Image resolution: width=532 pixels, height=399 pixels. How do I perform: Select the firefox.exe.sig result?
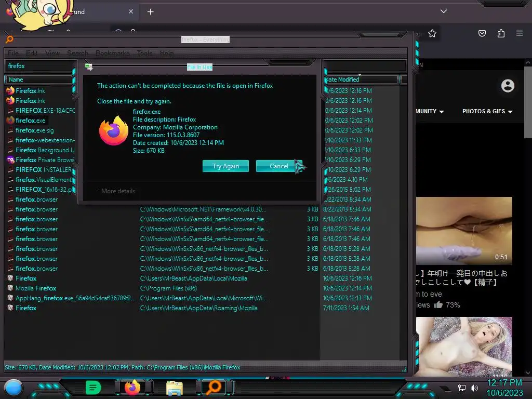(x=35, y=130)
